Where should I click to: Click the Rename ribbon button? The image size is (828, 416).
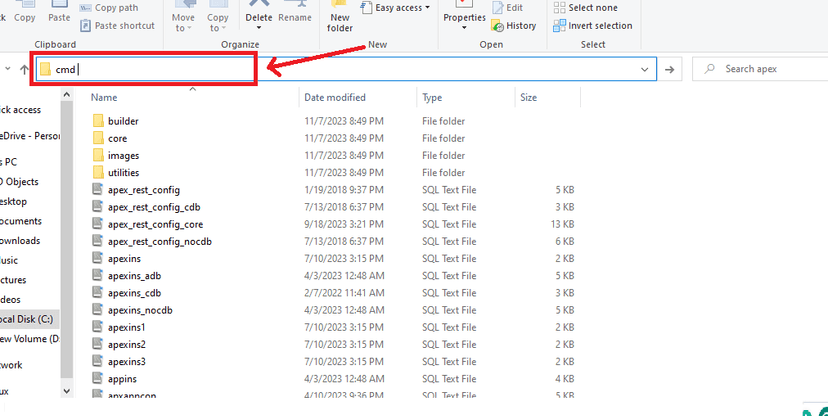click(x=295, y=17)
